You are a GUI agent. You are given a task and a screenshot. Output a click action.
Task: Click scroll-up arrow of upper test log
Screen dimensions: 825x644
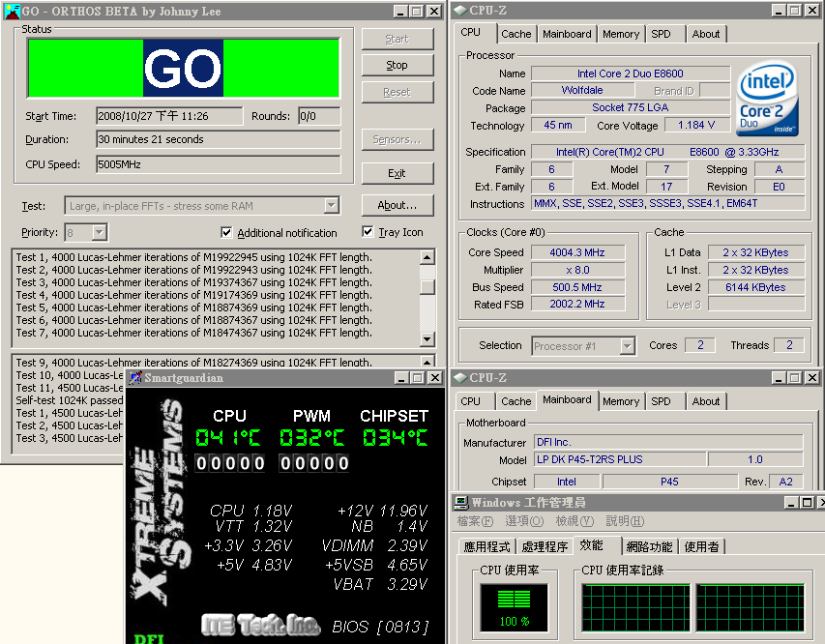pos(427,257)
